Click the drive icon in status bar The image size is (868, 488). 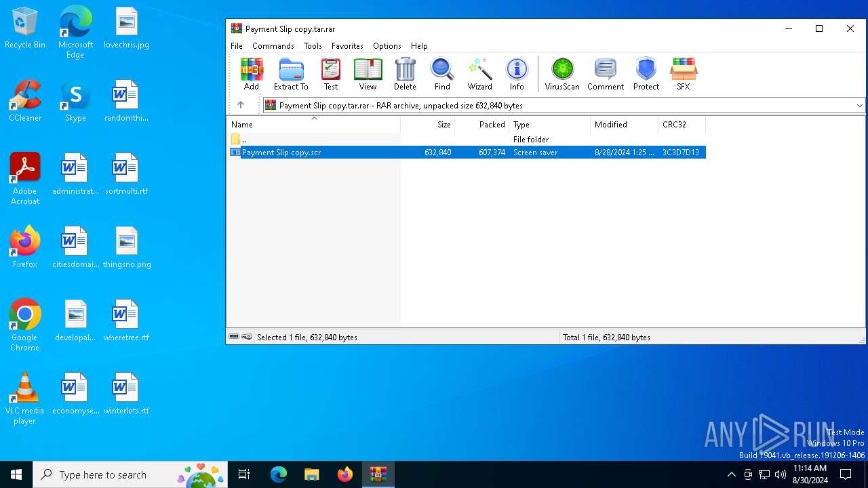click(x=234, y=337)
